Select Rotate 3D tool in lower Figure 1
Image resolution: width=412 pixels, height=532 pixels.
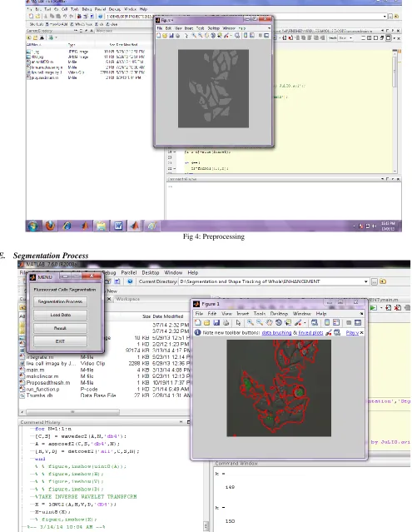click(279, 323)
